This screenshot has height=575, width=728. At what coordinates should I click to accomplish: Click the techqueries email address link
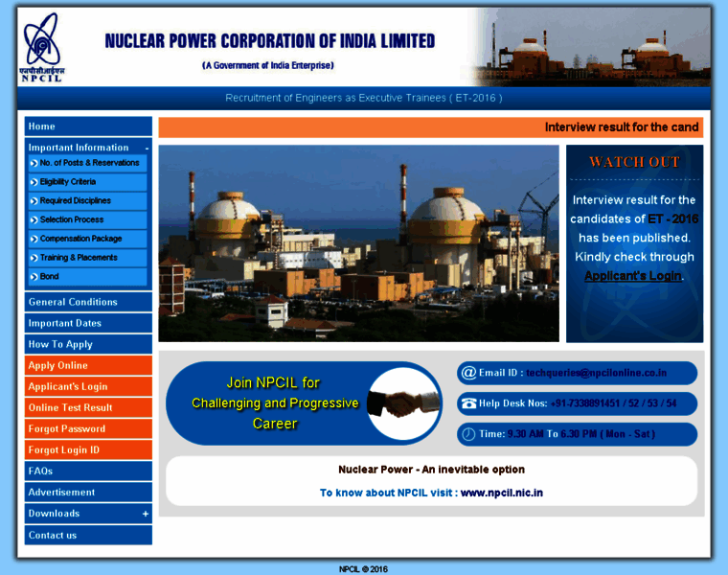(596, 373)
